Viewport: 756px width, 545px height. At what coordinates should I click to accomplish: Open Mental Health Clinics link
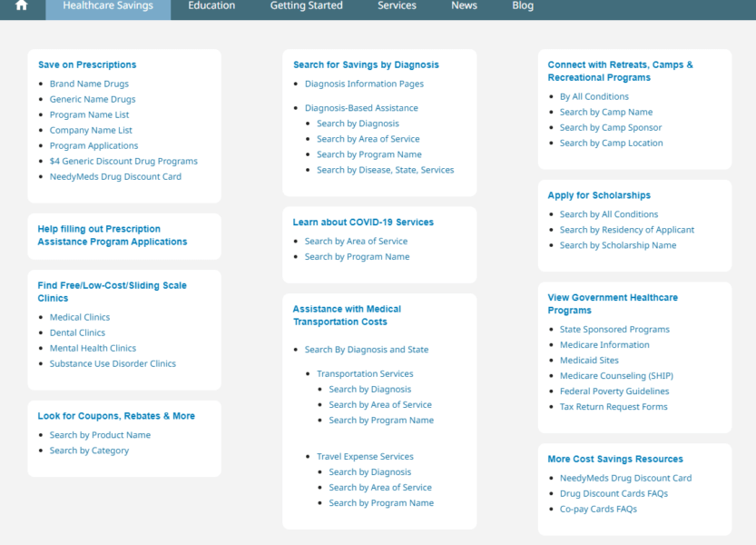coord(93,348)
